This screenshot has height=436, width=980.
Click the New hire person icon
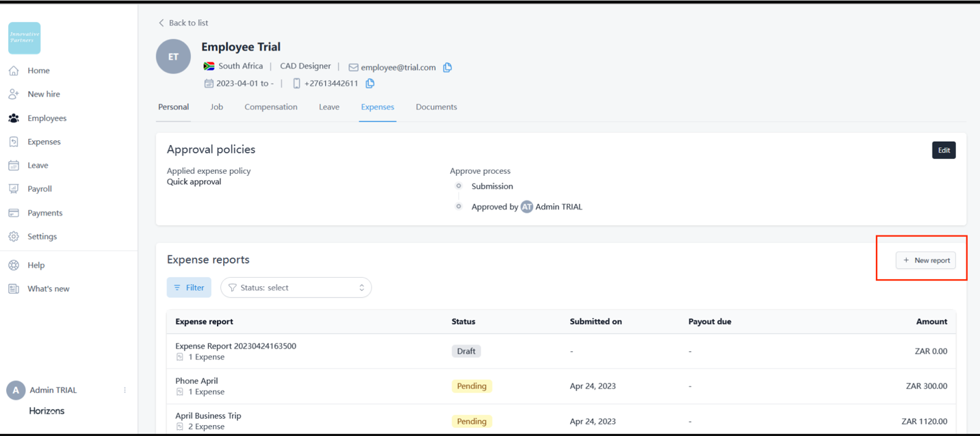(x=14, y=94)
